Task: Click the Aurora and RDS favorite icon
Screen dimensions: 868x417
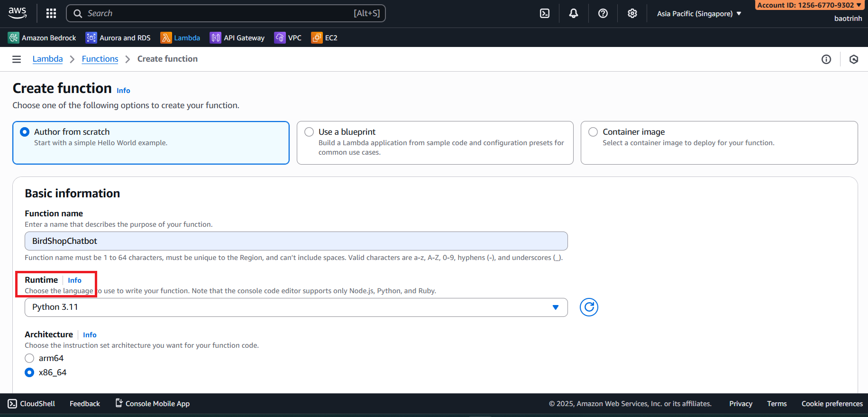Action: pyautogui.click(x=91, y=37)
